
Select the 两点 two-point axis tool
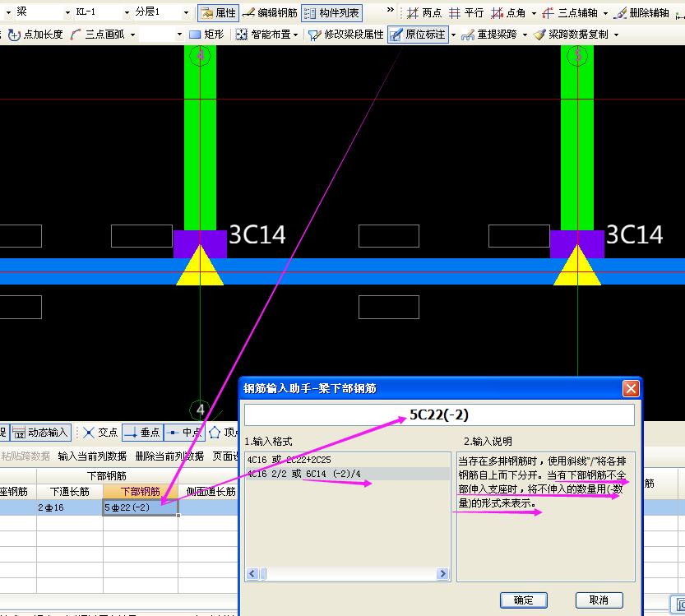coord(423,13)
